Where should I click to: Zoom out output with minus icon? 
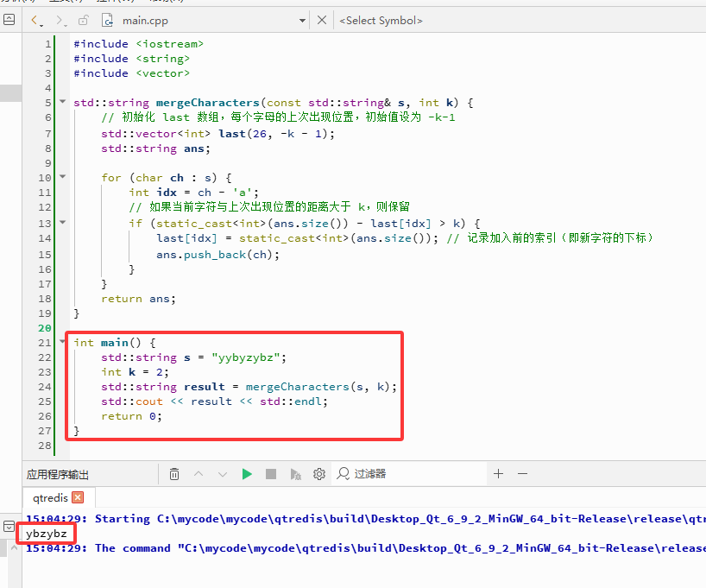[x=522, y=473]
